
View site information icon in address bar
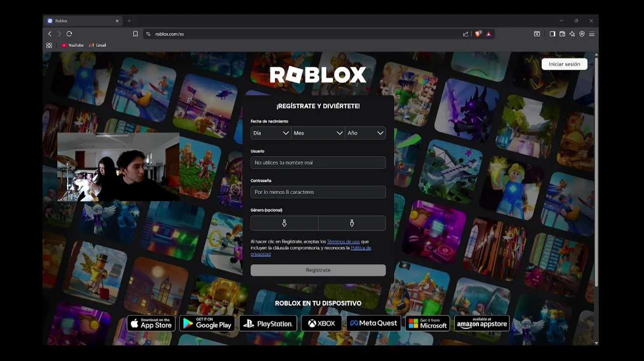pos(148,34)
